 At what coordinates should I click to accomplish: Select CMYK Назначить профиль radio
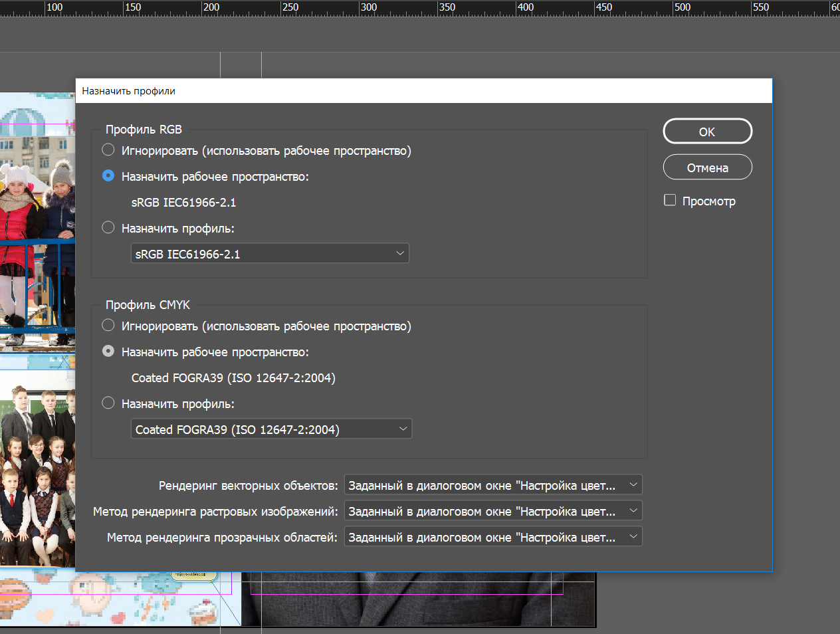tap(108, 403)
